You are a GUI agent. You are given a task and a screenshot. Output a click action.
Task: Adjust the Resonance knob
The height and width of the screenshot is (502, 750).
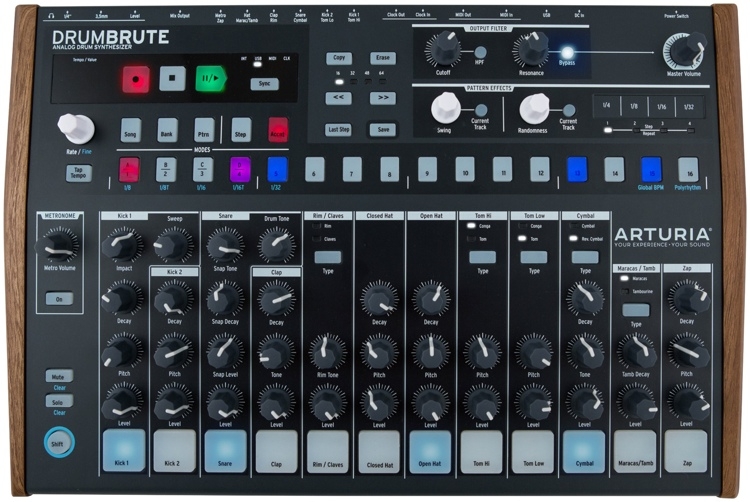pyautogui.click(x=530, y=49)
